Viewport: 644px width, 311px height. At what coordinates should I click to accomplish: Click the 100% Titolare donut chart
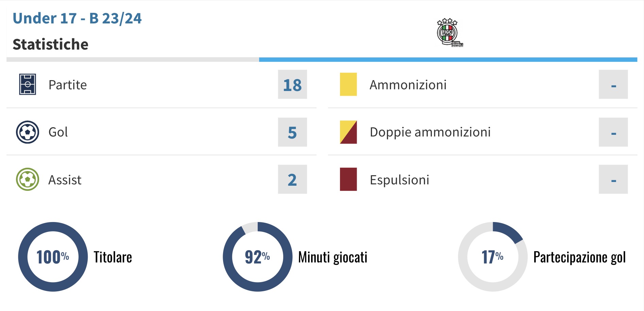pyautogui.click(x=53, y=257)
